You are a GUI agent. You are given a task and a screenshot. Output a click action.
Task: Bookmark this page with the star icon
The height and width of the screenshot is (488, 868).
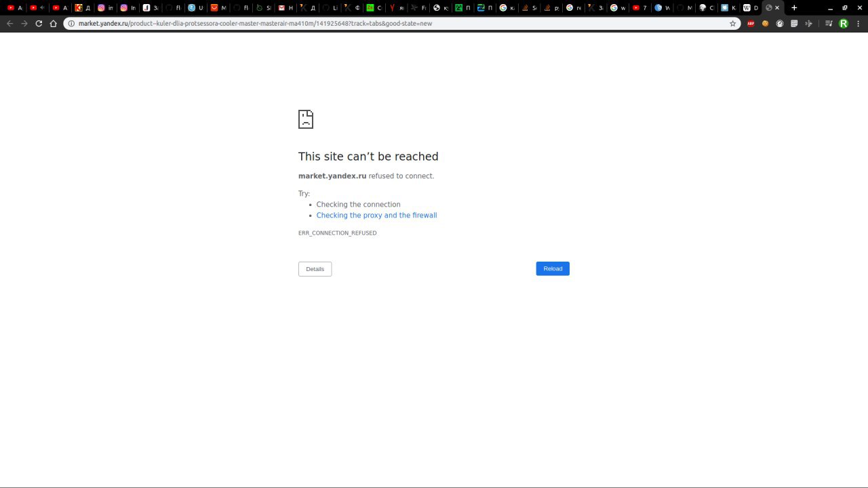[732, 23]
